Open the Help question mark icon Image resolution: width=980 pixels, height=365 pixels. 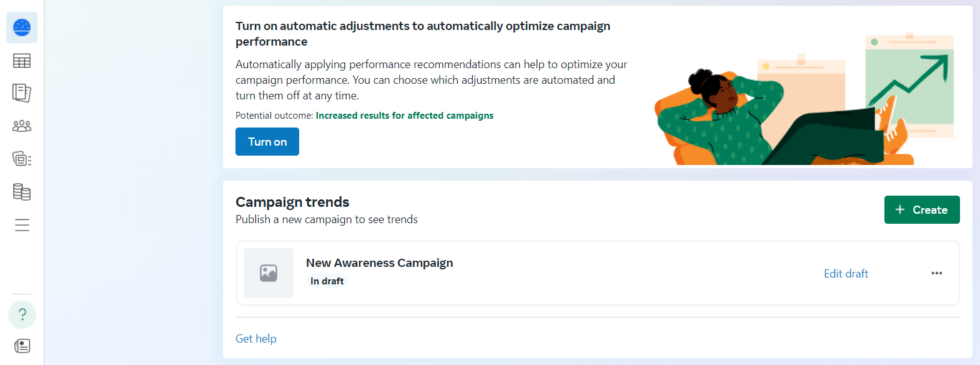click(22, 314)
